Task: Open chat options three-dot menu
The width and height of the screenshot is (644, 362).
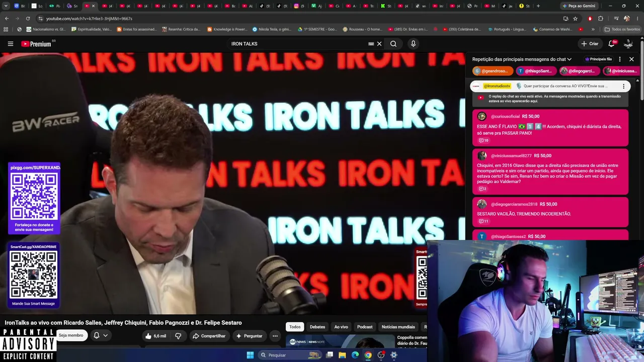Action: tap(620, 59)
